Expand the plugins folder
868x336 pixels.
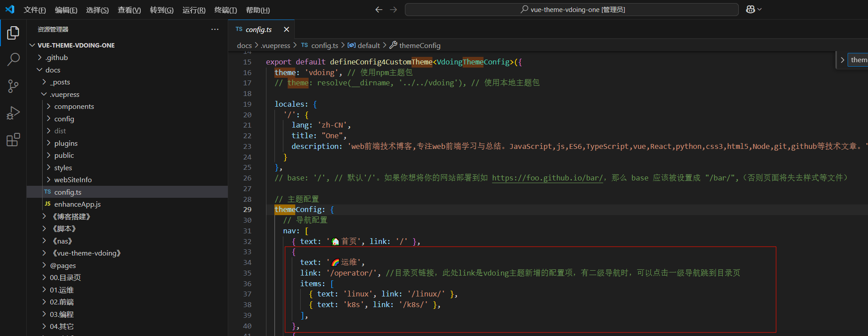coord(127,143)
